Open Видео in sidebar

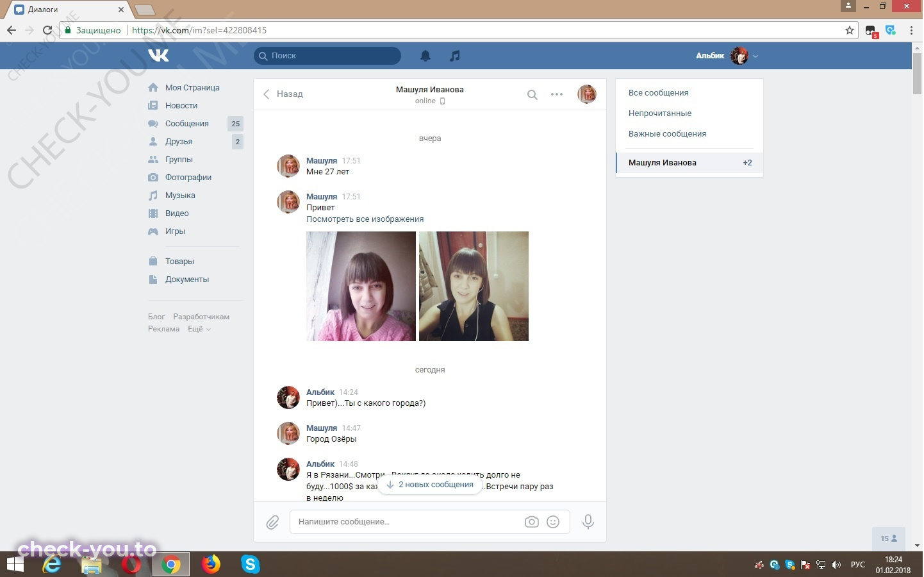177,213
